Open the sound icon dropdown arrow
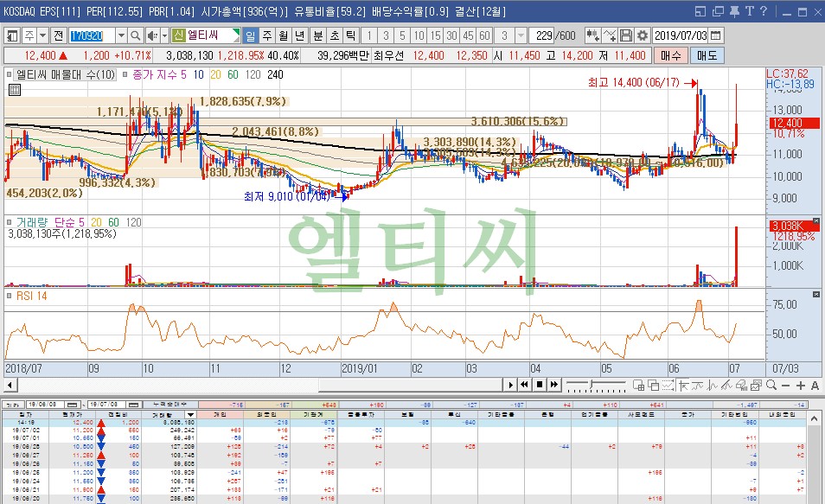This screenshot has width=825, height=504. click(x=164, y=35)
